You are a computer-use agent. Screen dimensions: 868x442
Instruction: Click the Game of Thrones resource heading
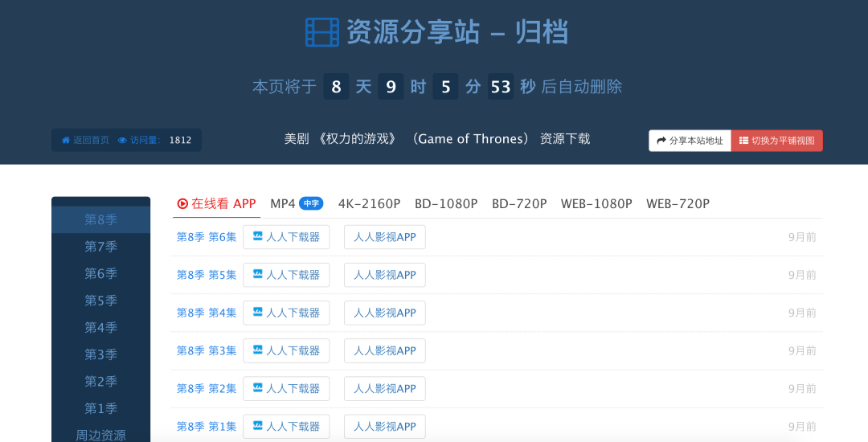point(437,139)
